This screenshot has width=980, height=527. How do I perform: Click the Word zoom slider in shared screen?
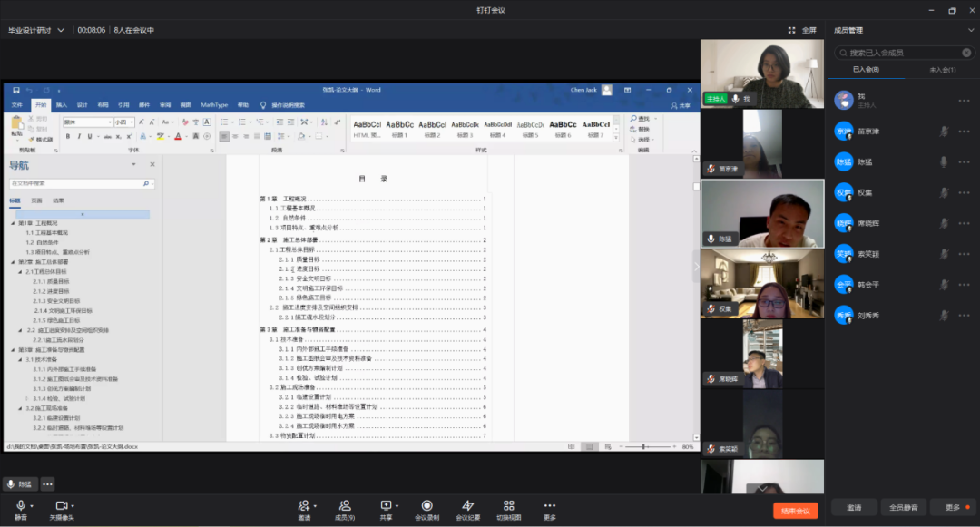pos(644,446)
